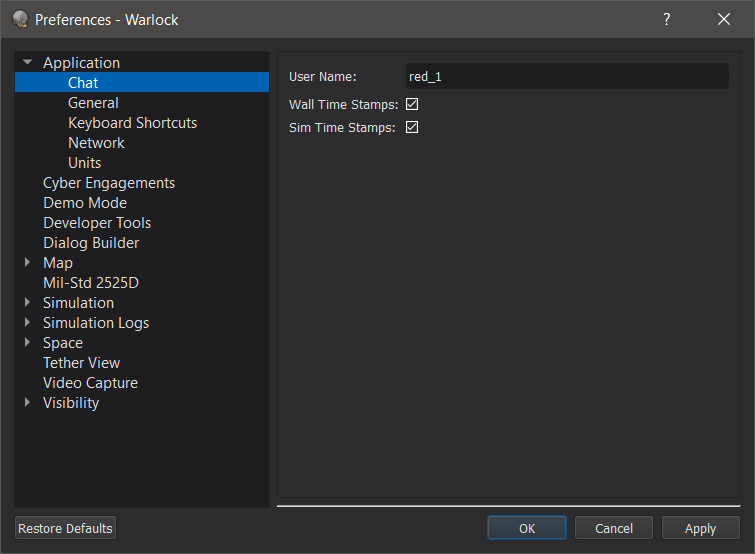Screen dimensions: 755x554
Task: Click the Cancel button
Action: pos(613,528)
